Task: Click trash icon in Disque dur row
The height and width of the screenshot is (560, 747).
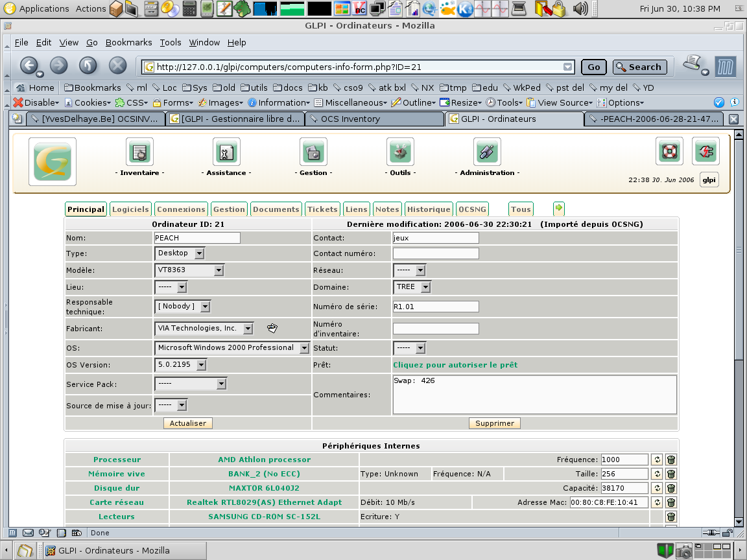Action: coord(670,488)
